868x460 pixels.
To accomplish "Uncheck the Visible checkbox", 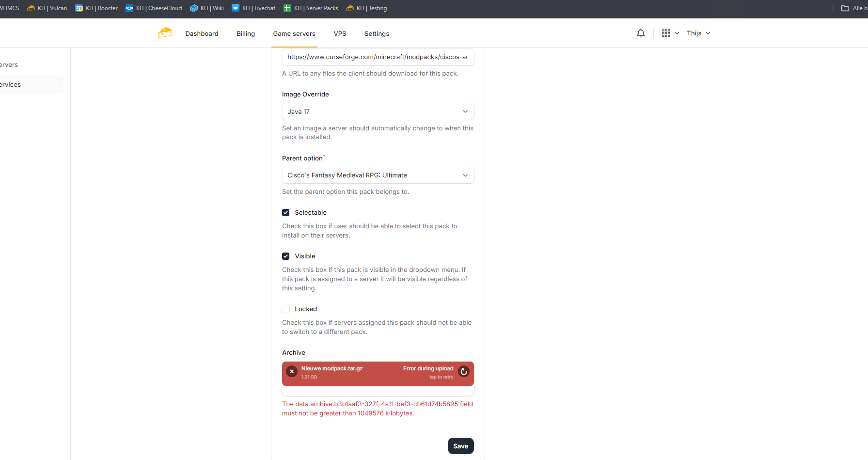I will tap(286, 256).
